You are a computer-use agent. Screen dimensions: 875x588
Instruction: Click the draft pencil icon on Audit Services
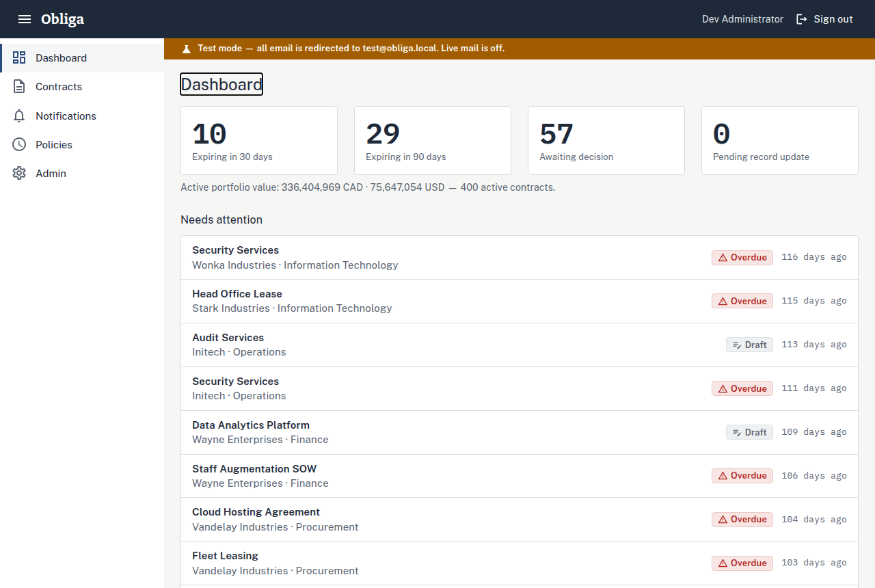(737, 345)
